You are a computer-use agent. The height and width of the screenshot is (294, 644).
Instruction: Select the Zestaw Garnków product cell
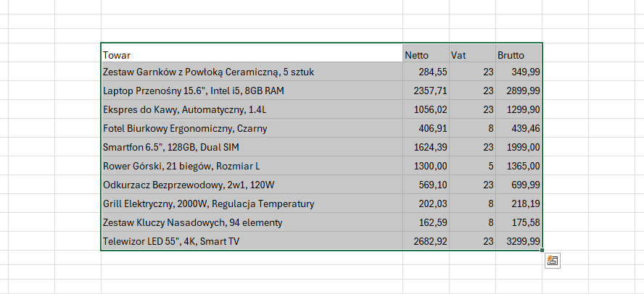coord(252,72)
